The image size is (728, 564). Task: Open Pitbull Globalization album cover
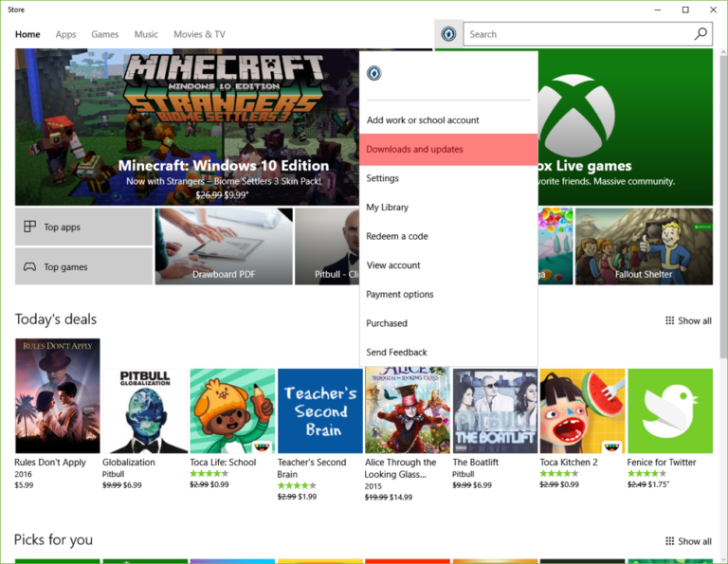pos(145,410)
